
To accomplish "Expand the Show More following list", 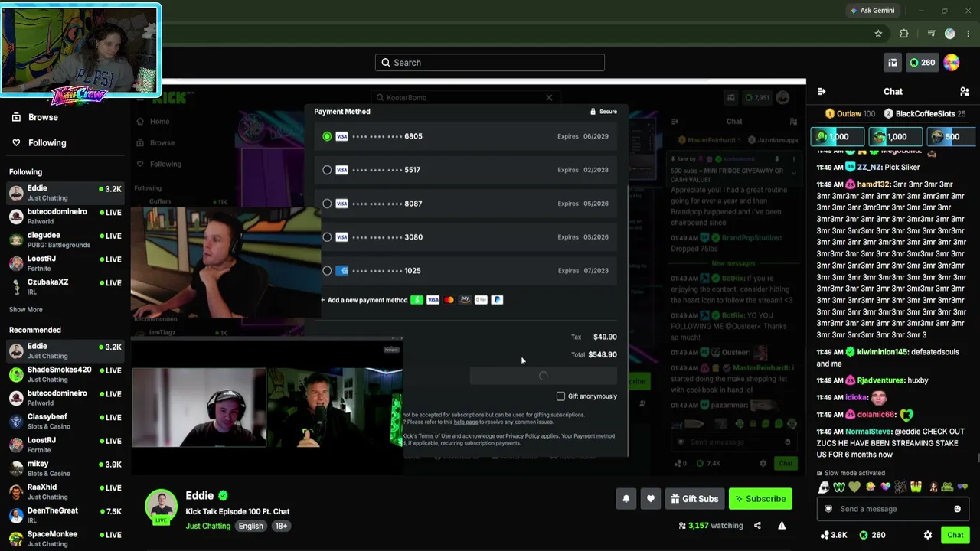I will point(26,310).
